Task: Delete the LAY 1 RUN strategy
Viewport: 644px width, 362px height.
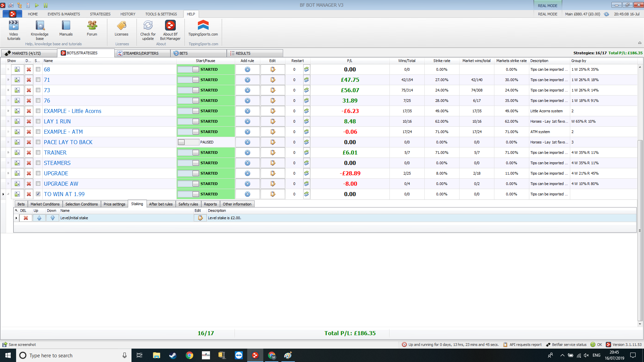Action: [29, 121]
